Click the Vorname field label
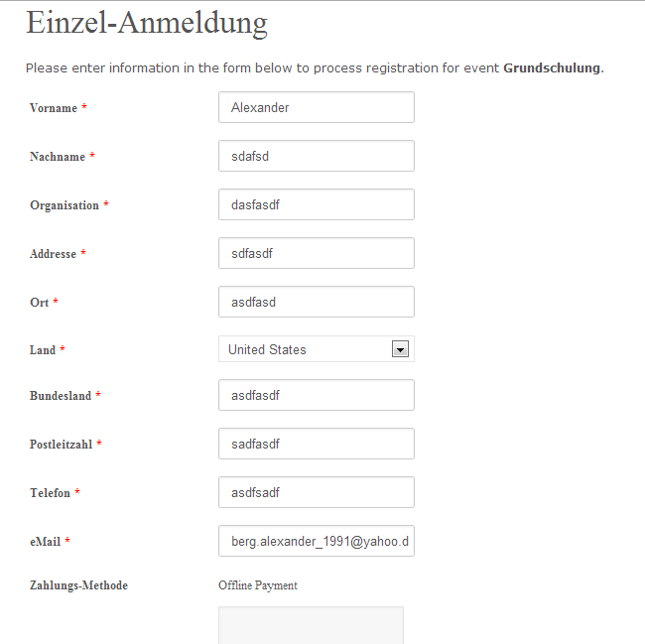The height and width of the screenshot is (644, 645). point(54,108)
